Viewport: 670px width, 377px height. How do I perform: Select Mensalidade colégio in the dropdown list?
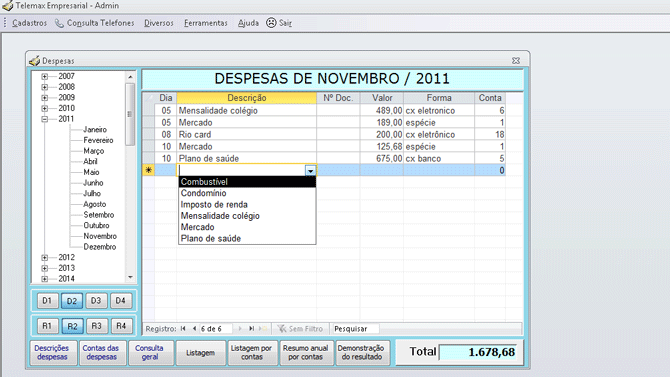[247, 216]
